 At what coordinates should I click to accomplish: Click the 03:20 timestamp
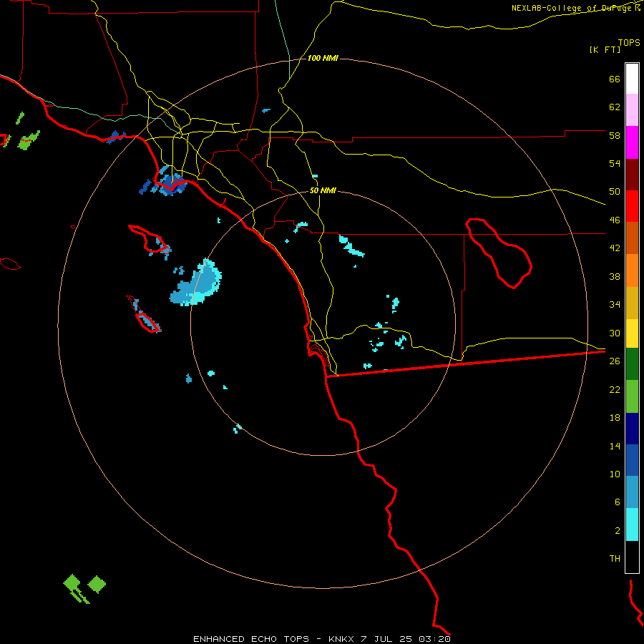click(435, 639)
